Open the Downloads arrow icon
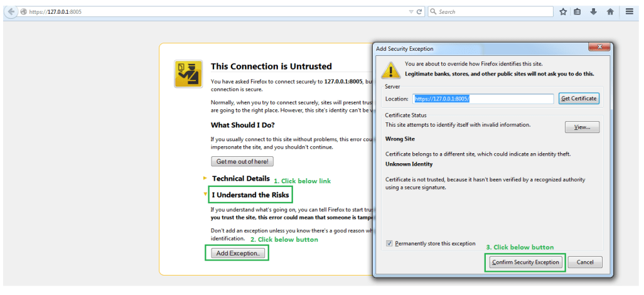The width and height of the screenshot is (644, 295). 594,11
